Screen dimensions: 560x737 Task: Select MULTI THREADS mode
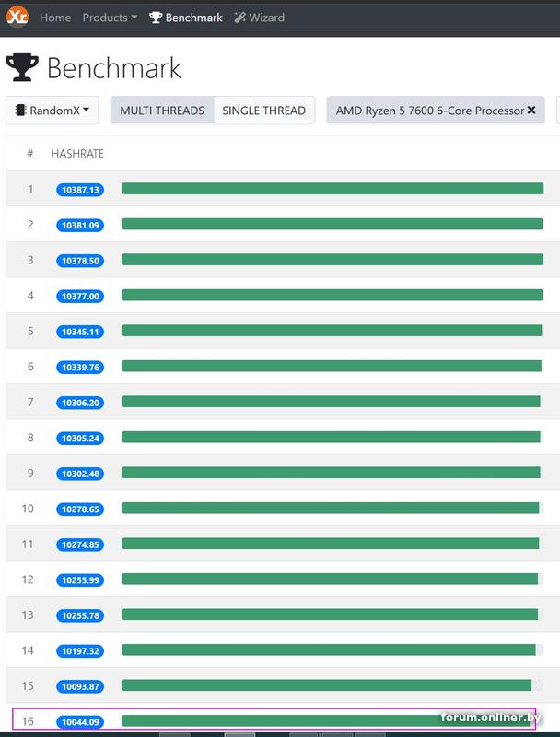[x=162, y=111]
